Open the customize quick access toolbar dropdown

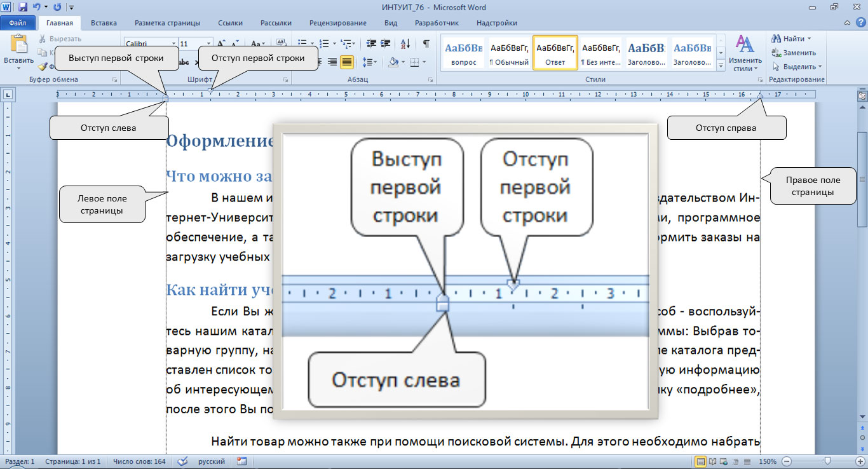coord(71,8)
